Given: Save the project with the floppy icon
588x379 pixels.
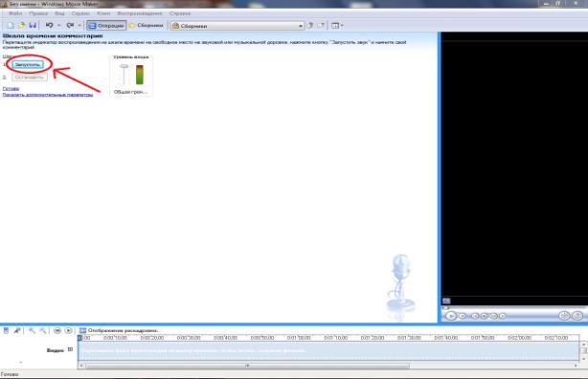Looking at the screenshot, I should coord(33,26).
